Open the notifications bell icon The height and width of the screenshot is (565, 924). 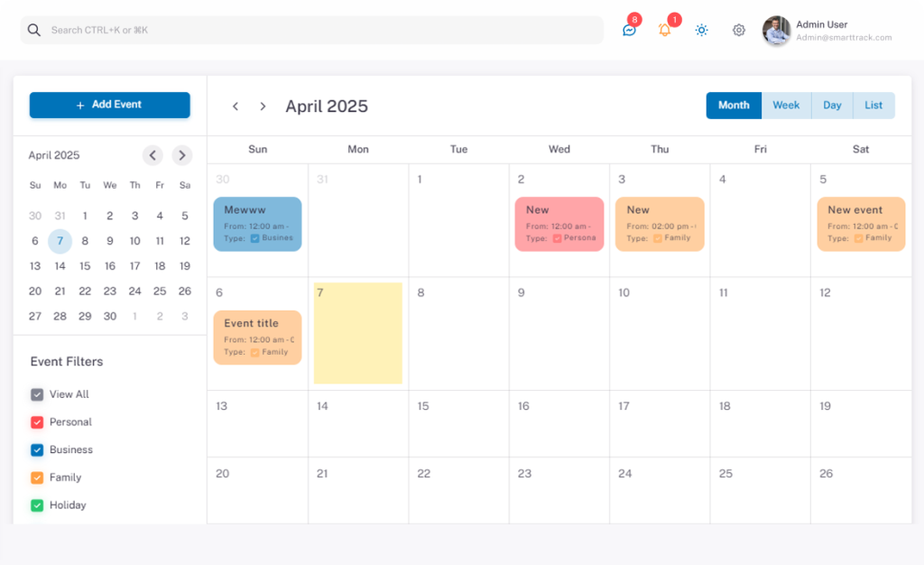pos(665,30)
